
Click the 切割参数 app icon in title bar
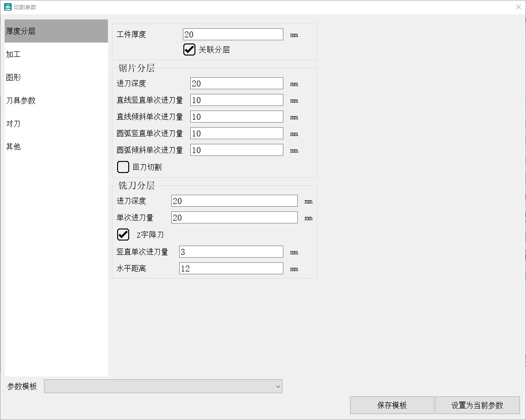(8, 7)
